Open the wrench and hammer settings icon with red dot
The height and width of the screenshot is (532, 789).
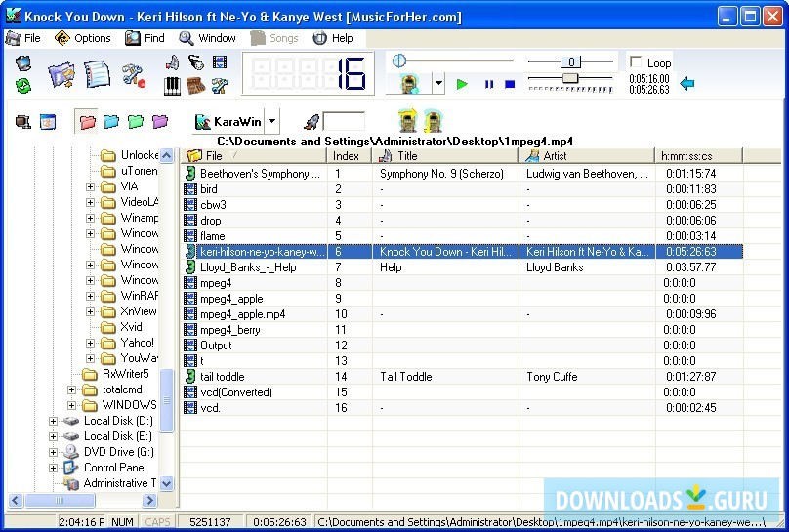[134, 75]
